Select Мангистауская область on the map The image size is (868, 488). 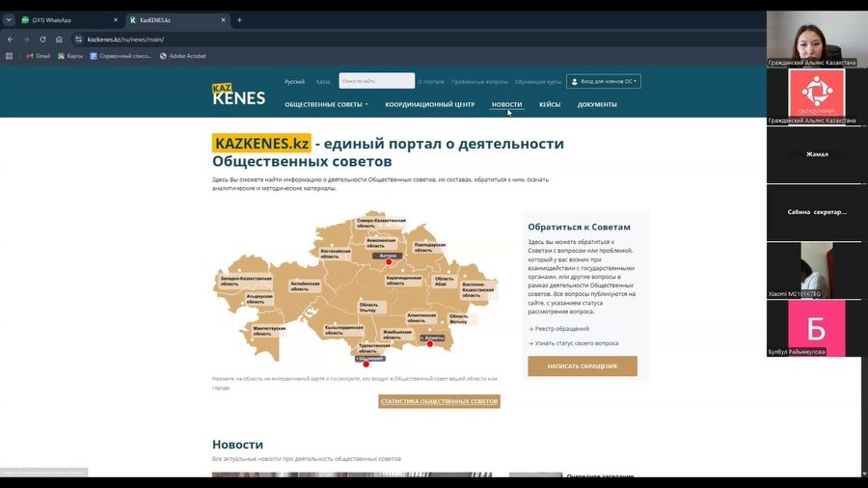[x=268, y=331]
